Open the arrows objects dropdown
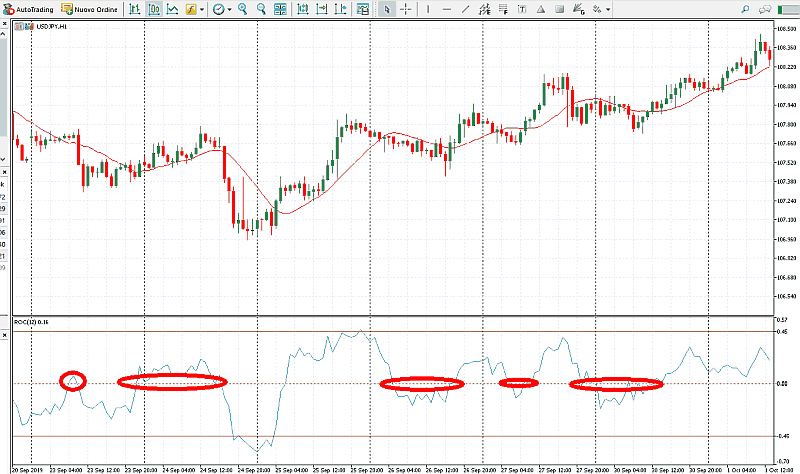The height and width of the screenshot is (474, 800). click(x=605, y=9)
